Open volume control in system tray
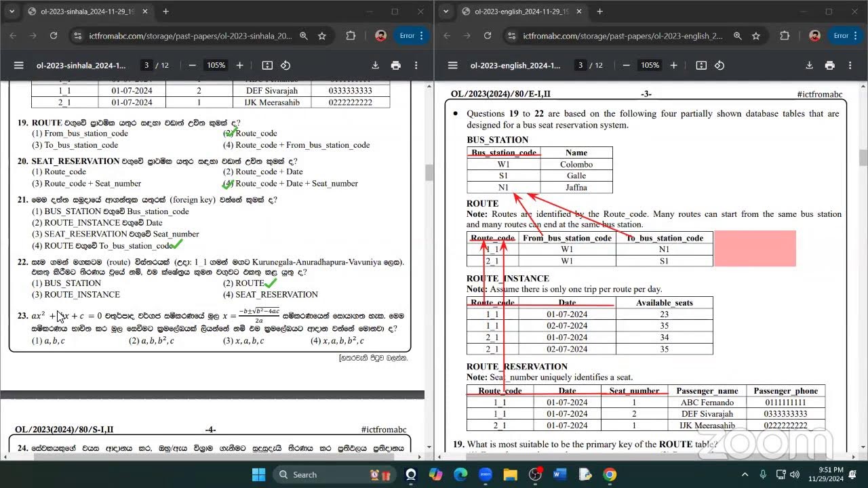The width and height of the screenshot is (868, 488). 794,474
